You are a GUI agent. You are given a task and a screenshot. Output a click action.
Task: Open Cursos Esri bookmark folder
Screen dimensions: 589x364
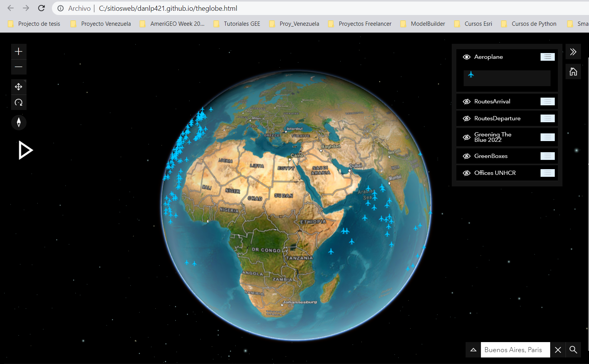click(x=473, y=24)
